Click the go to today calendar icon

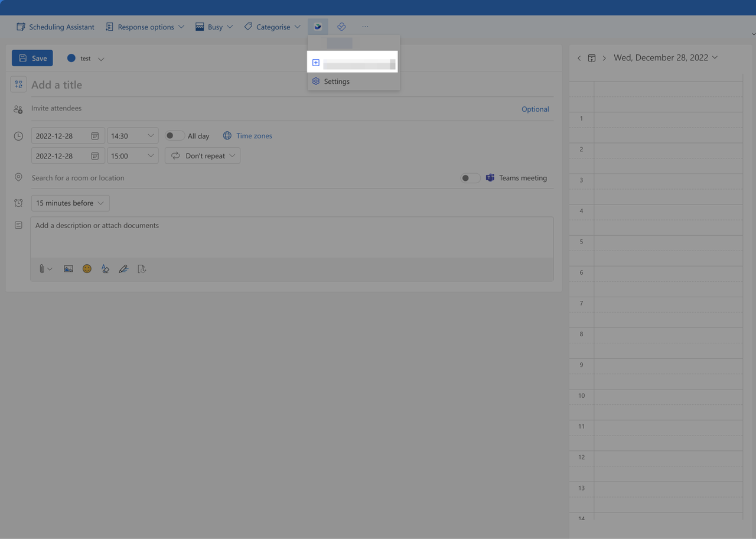(x=591, y=58)
